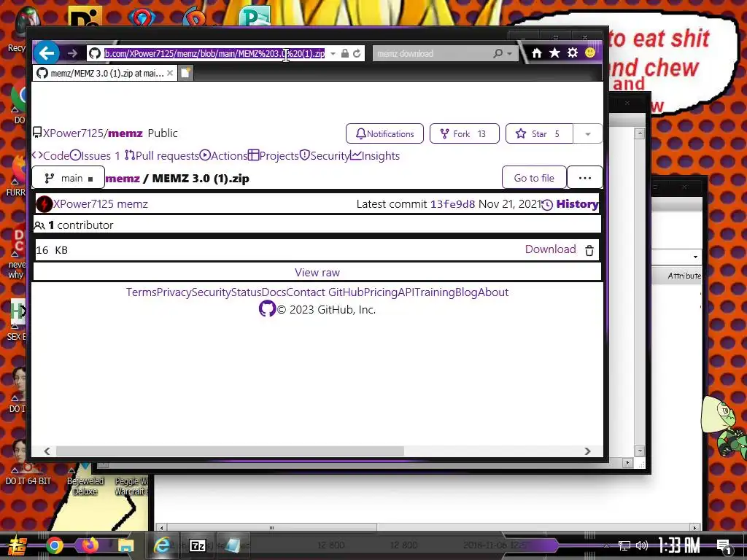
Task: Open the Pull requests tab
Action: pos(161,156)
